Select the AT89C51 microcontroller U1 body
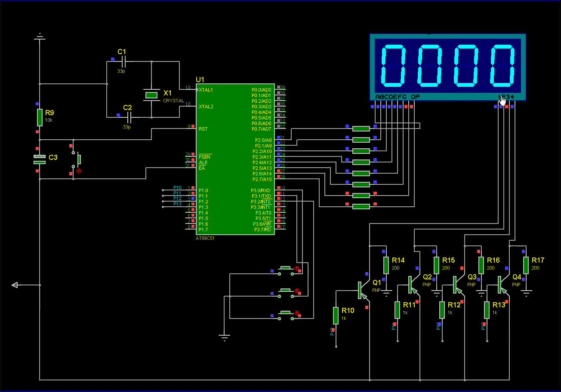The height and width of the screenshot is (392, 561). click(235, 159)
